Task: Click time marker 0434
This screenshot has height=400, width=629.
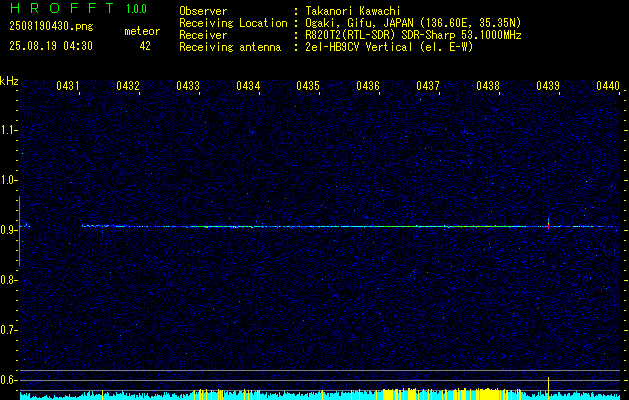Action: coord(248,86)
